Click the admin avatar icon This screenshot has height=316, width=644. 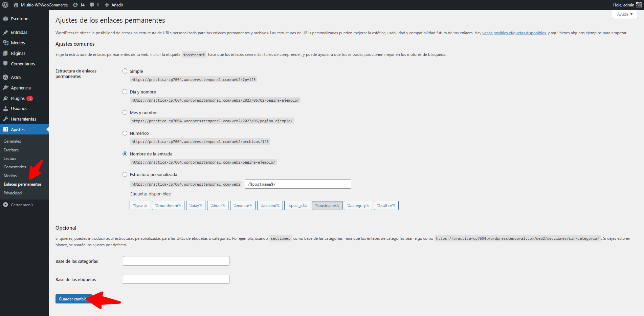639,5
